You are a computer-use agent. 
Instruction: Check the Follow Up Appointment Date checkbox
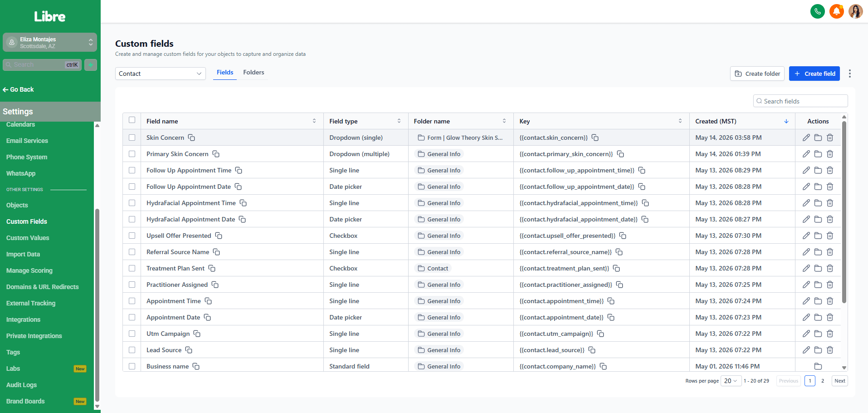click(x=132, y=187)
